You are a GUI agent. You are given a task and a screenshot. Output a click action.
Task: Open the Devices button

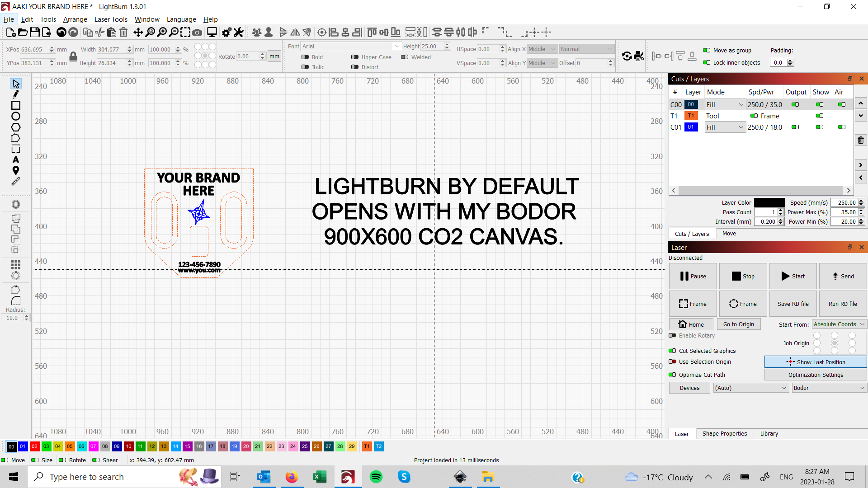point(689,388)
